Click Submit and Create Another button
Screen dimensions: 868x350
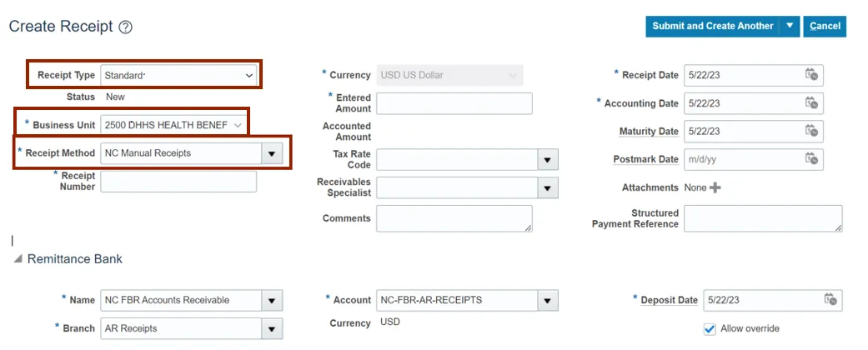[x=712, y=26]
